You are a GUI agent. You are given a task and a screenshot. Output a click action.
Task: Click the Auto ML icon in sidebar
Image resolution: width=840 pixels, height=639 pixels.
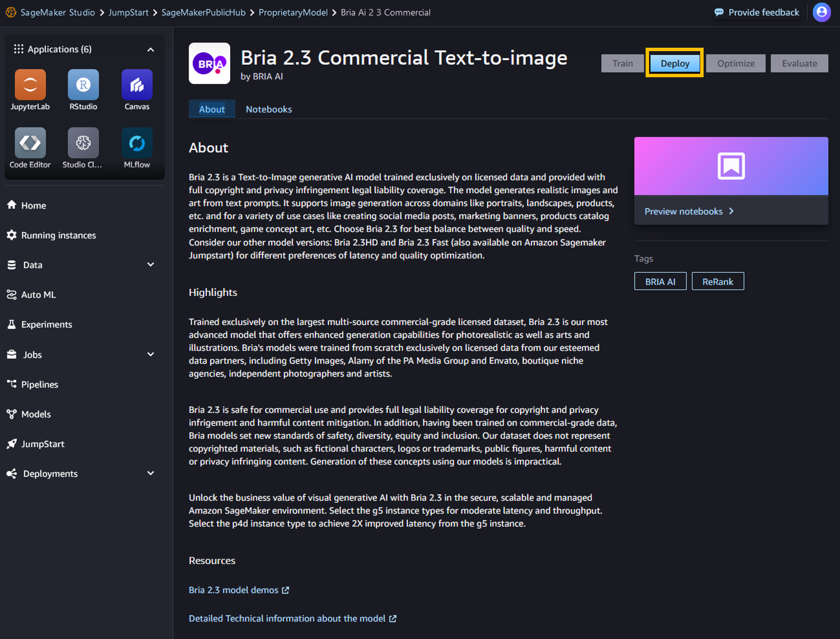click(x=11, y=294)
